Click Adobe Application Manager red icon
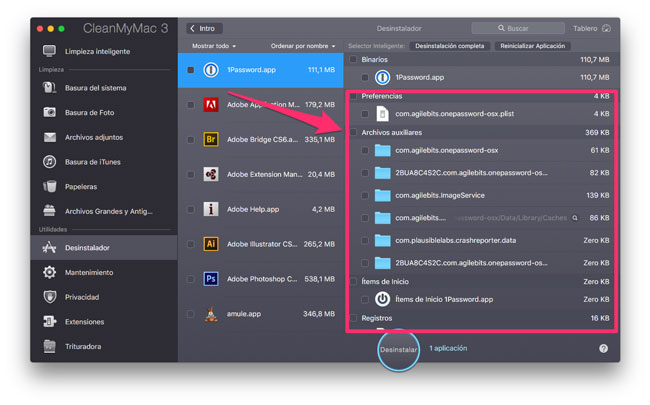Viewport: 650px width, 405px height. (211, 104)
